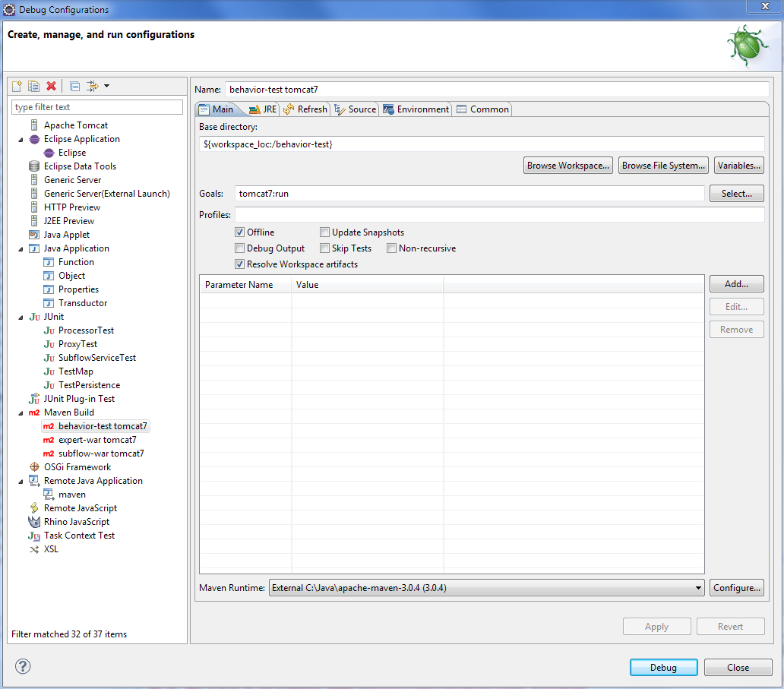Toggle the Offline checkbox
Image resolution: width=784 pixels, height=689 pixels.
[x=239, y=232]
